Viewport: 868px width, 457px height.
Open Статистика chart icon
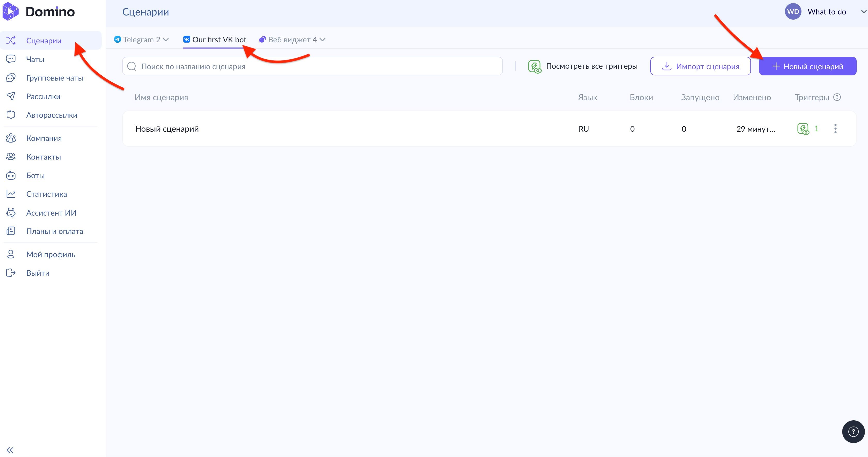[11, 194]
